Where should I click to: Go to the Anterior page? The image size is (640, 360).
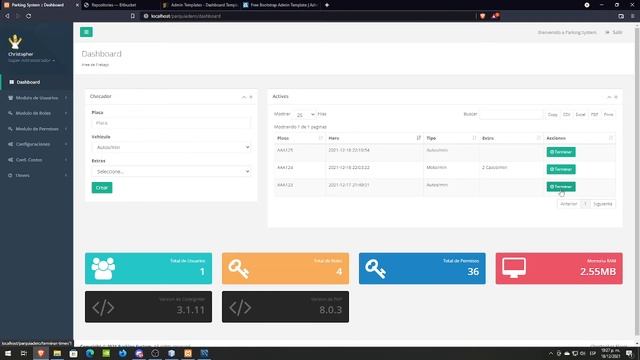click(569, 204)
